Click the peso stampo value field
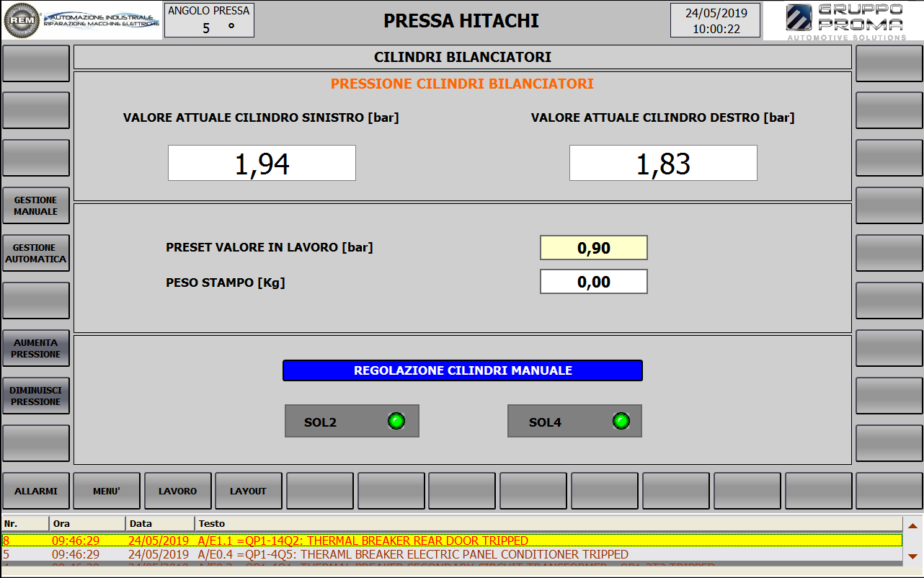 click(x=594, y=282)
